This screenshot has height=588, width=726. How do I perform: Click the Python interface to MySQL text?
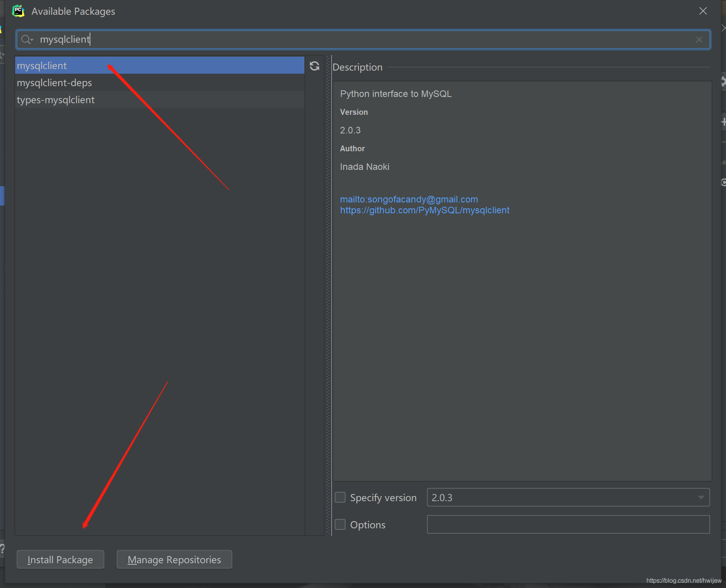click(396, 94)
